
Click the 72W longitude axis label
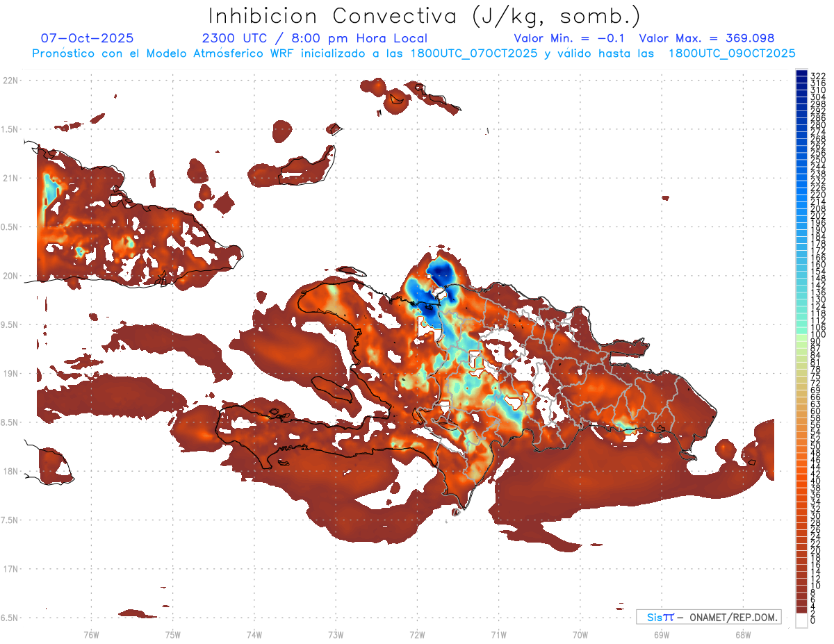click(417, 634)
